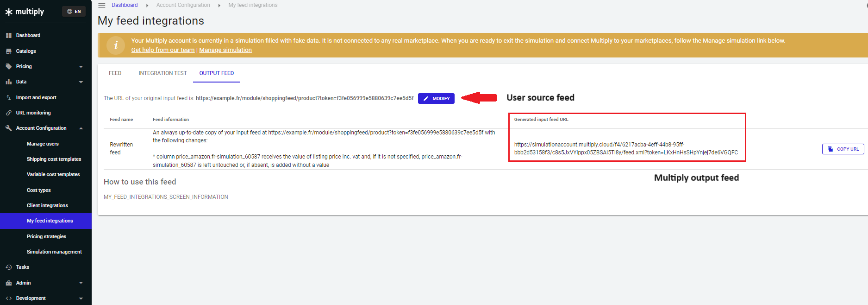Click the Feed information column header
The height and width of the screenshot is (305, 868).
pyautogui.click(x=171, y=120)
